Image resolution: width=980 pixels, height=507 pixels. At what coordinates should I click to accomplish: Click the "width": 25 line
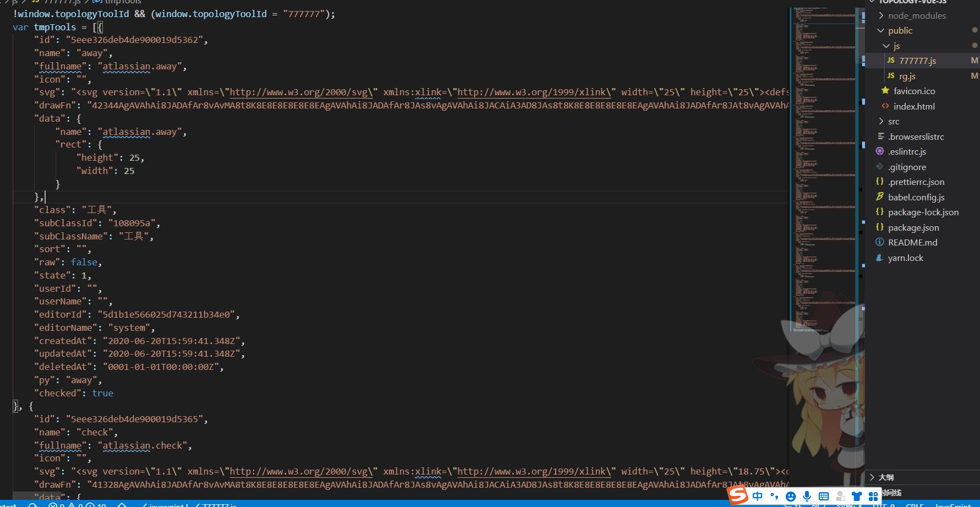pos(105,171)
